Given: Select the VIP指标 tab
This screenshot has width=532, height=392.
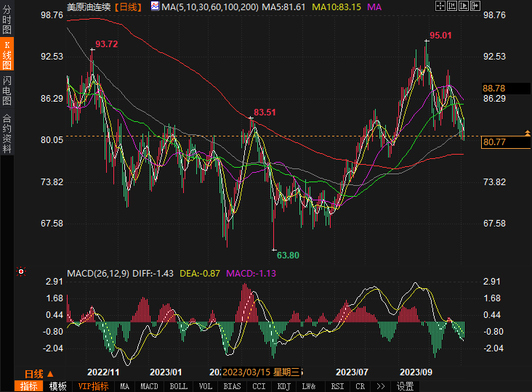Looking at the screenshot, I should coord(93,386).
